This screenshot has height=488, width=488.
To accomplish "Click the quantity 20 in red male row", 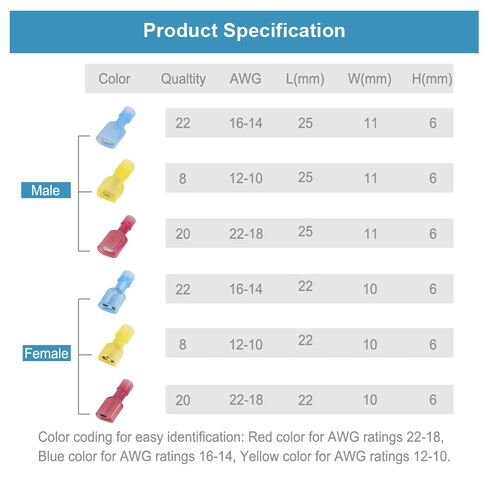I will tap(183, 234).
